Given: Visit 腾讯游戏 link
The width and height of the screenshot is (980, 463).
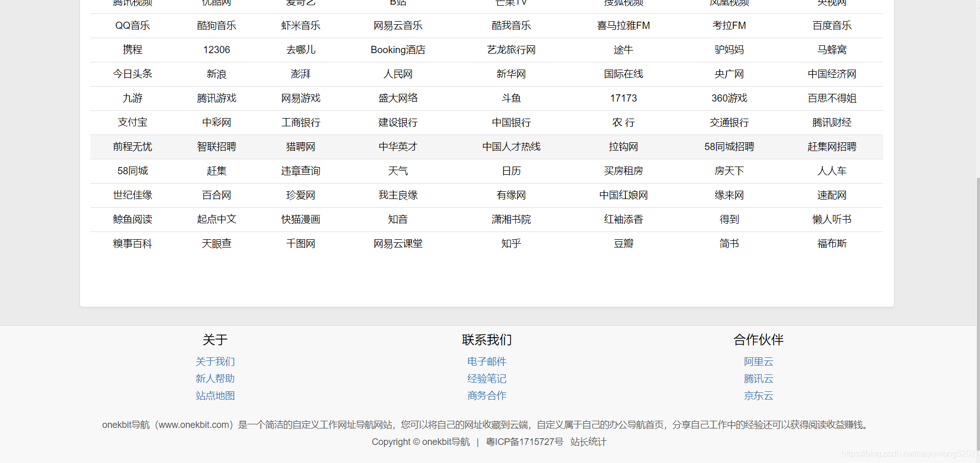Looking at the screenshot, I should click(x=217, y=98).
